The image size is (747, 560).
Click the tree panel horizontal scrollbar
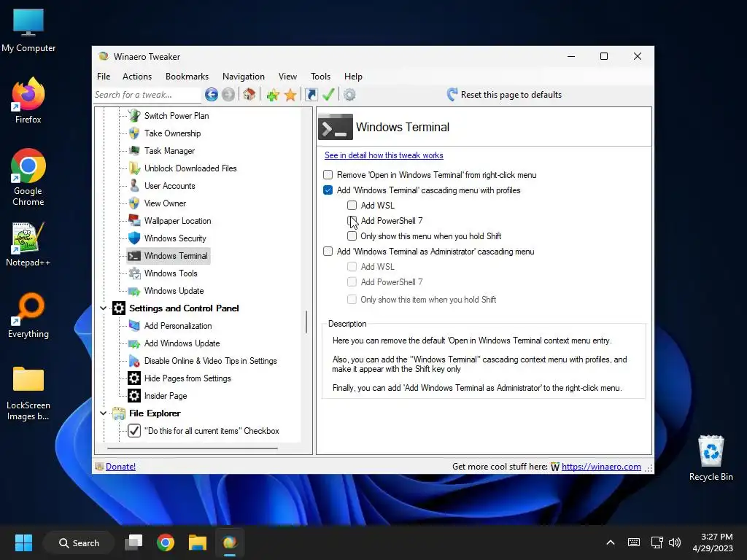tap(193, 448)
